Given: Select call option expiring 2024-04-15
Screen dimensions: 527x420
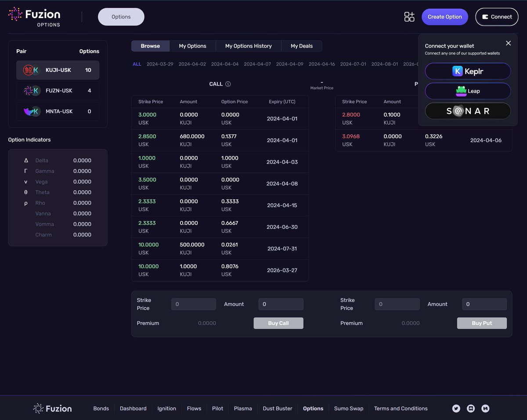Looking at the screenshot, I should tap(220, 205).
